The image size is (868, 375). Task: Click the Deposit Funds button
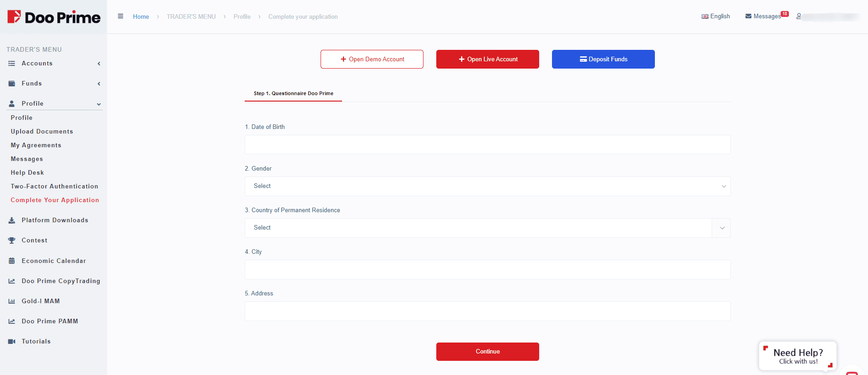tap(603, 59)
